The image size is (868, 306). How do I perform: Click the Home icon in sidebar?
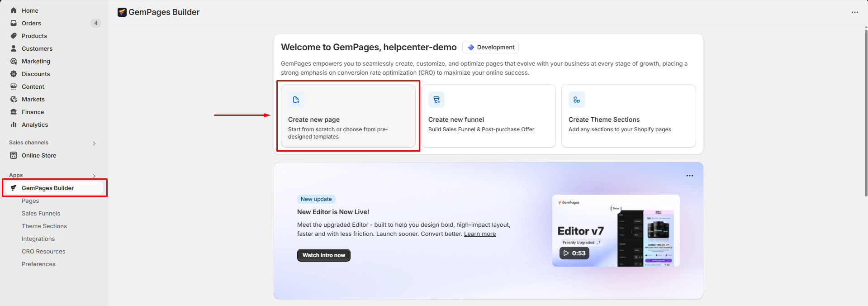[14, 10]
